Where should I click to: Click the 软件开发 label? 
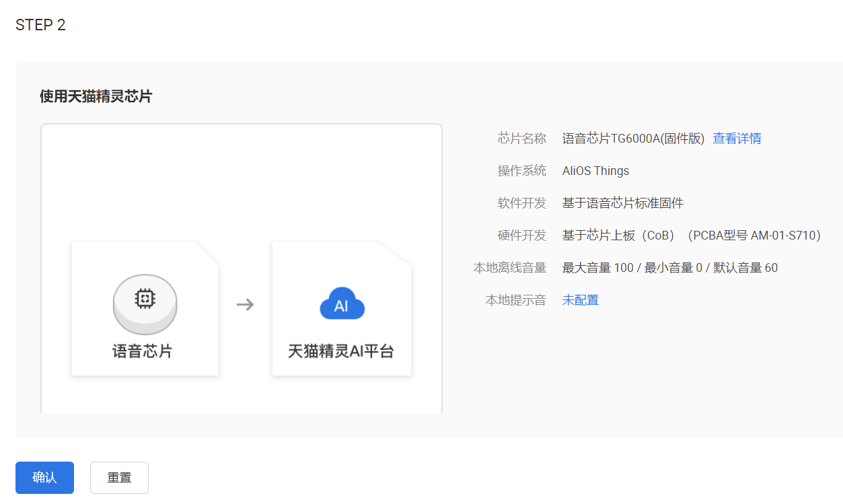point(522,203)
